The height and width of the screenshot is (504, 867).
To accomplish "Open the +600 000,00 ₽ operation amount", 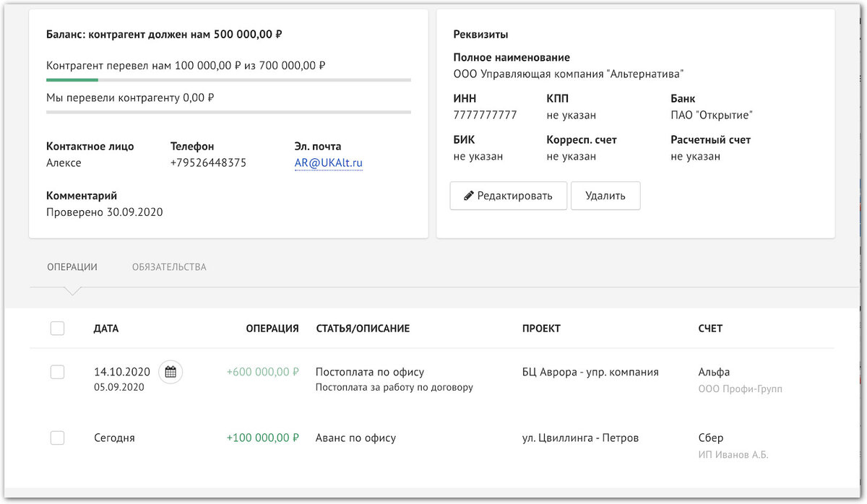I will [x=262, y=373].
